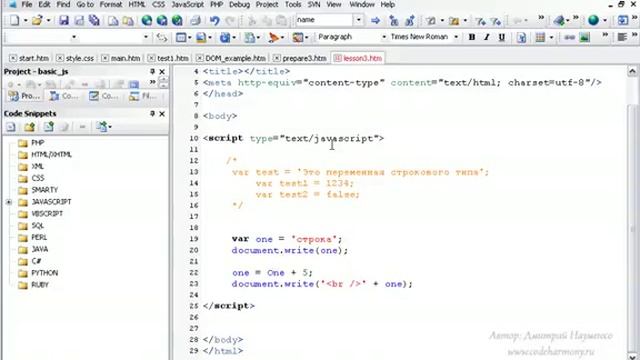Select the CSS snippets folder

(38, 178)
